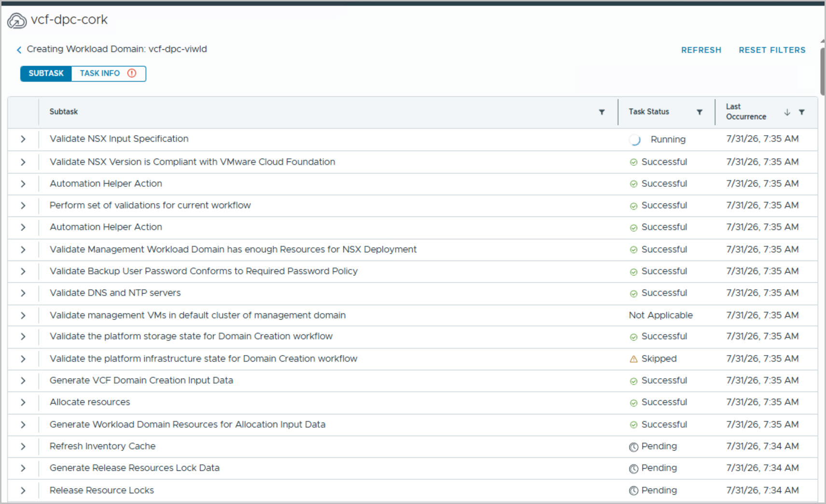Click the success icon for Validate Backup User Password
The image size is (826, 504).
(633, 272)
